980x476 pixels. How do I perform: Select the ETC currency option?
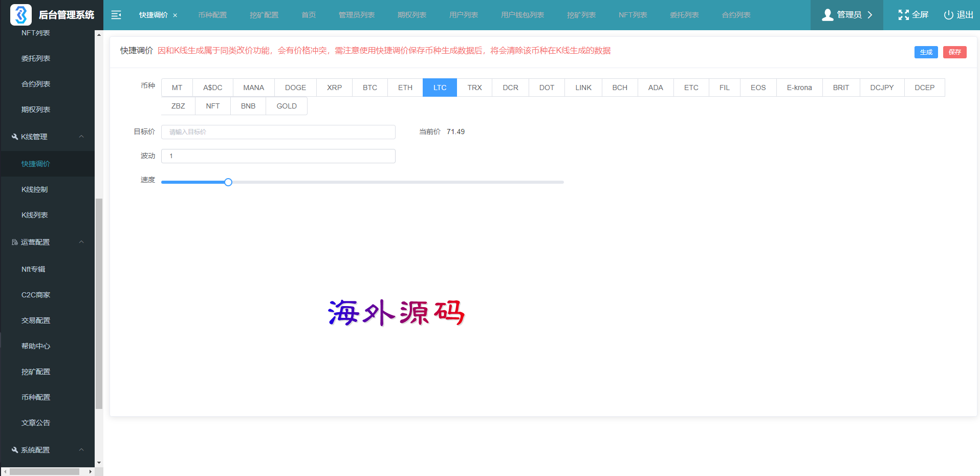(x=691, y=88)
